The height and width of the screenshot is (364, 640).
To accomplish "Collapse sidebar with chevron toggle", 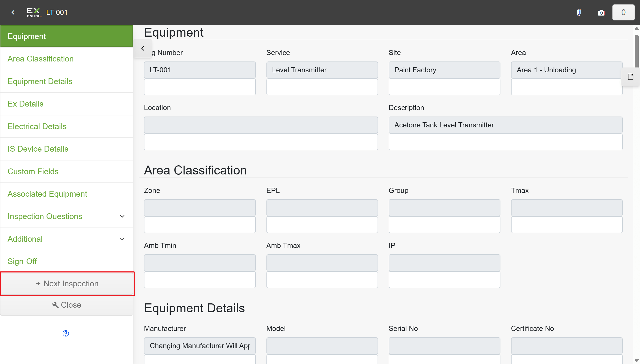I will (143, 48).
